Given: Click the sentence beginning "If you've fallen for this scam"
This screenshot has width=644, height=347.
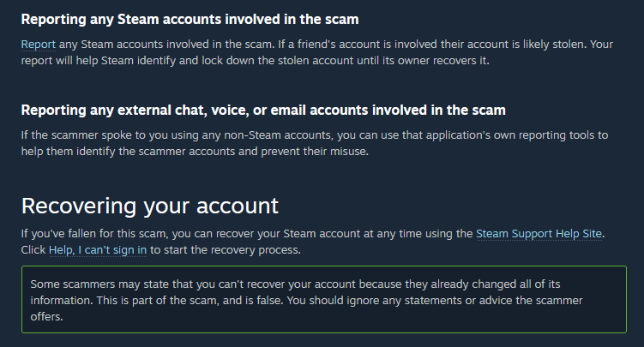Looking at the screenshot, I should click(312, 234).
